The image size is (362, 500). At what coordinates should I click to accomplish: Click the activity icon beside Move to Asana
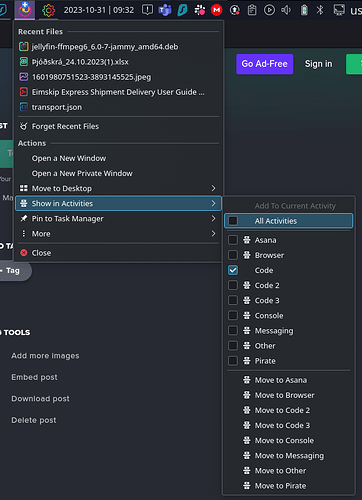click(247, 380)
